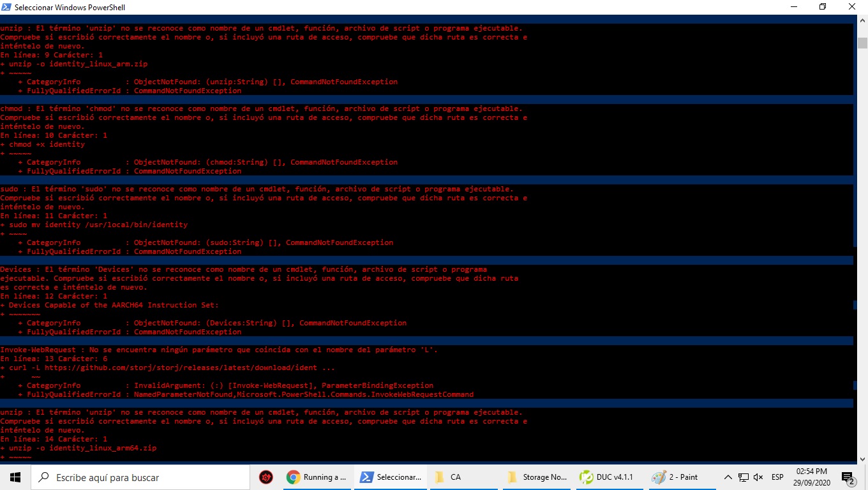Open the notification center icon
The width and height of the screenshot is (868, 490).
(x=848, y=477)
